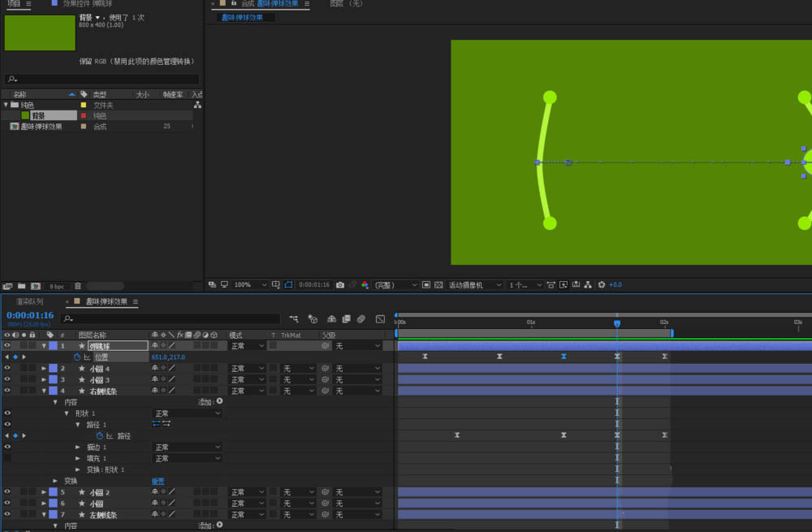Toggle the frame blending icon in the timeline header

click(x=347, y=319)
